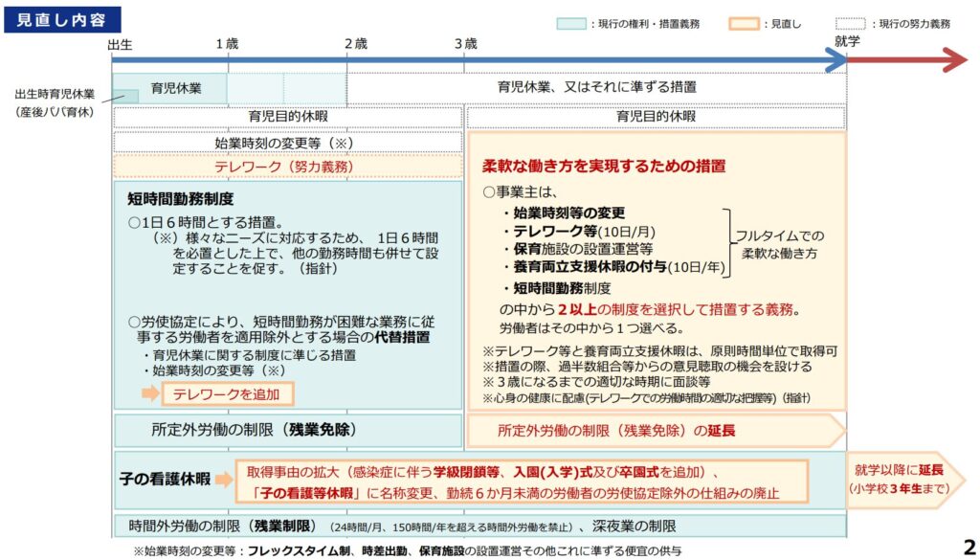The height and width of the screenshot is (560, 980).
Task: Click the curly bracket beside フルタイムでの柔軟な働き方
Action: click(726, 242)
